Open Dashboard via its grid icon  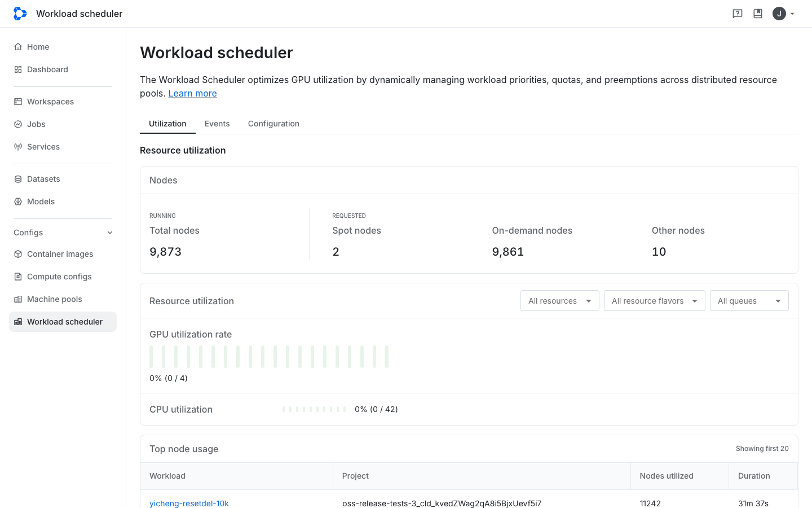[18, 69]
